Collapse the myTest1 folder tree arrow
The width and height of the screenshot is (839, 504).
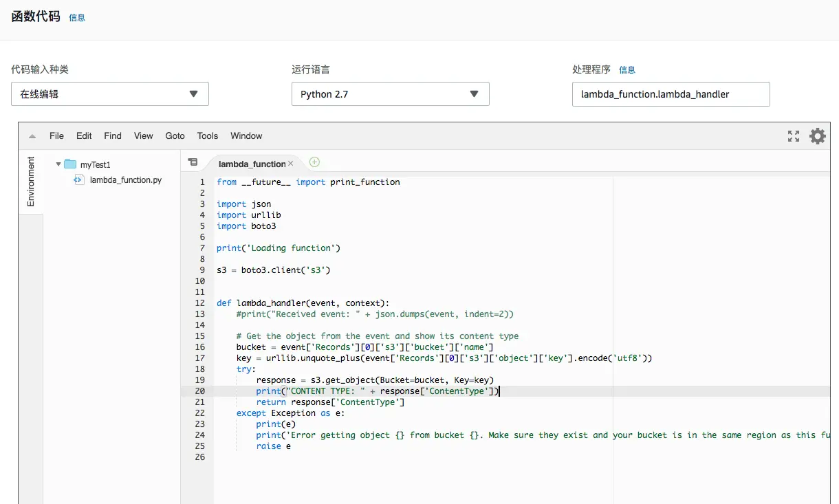(x=58, y=164)
